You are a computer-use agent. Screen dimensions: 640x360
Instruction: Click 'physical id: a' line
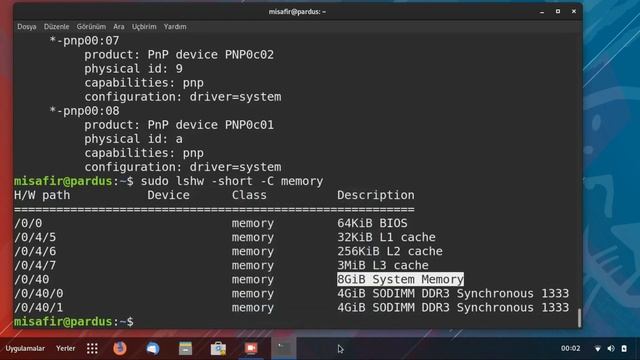(x=133, y=139)
